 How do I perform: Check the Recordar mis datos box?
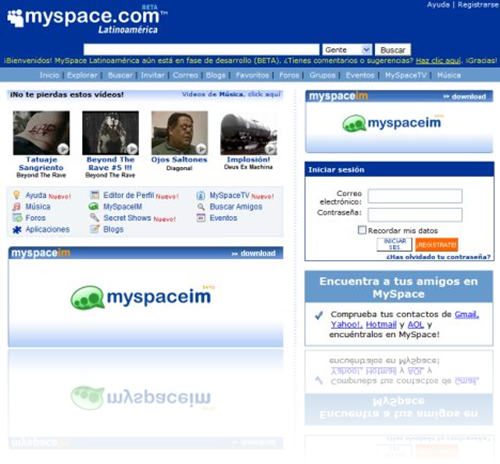[362, 230]
